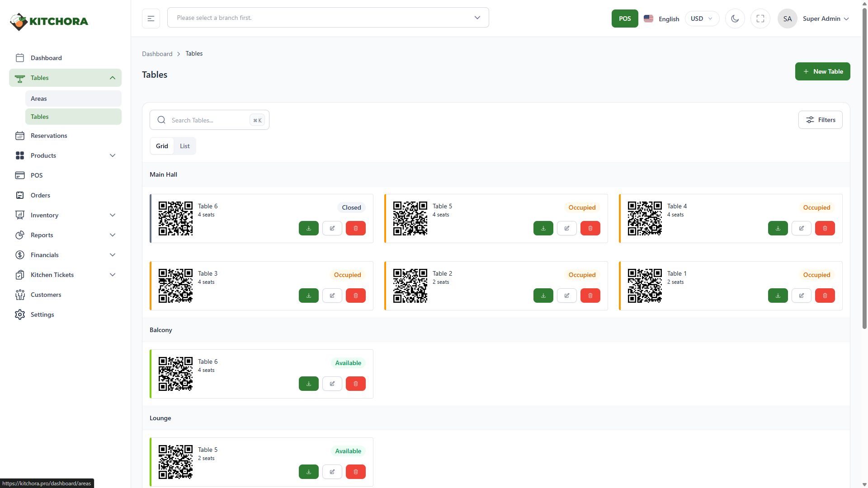This screenshot has width=868, height=488.
Task: Click the New Table button
Action: coord(822,71)
